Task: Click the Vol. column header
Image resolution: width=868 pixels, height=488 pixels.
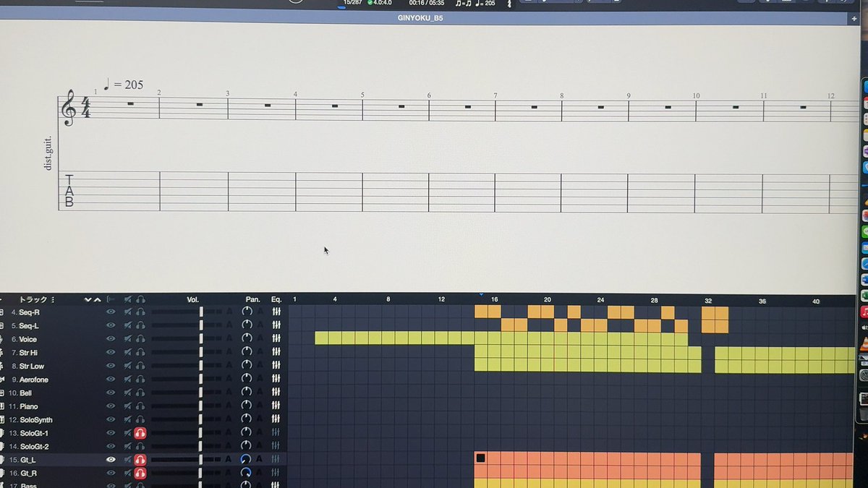Action: tap(193, 299)
